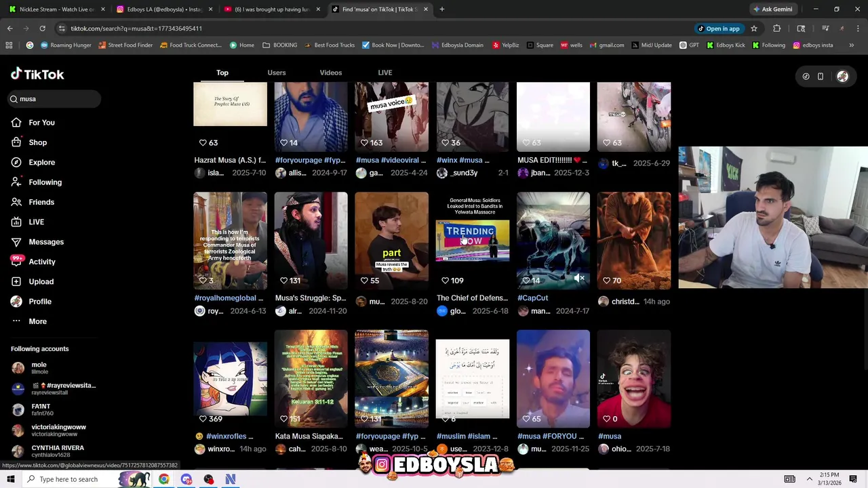Reload the page in the browser
Viewport: 868px width, 488px height.
pos(42,28)
